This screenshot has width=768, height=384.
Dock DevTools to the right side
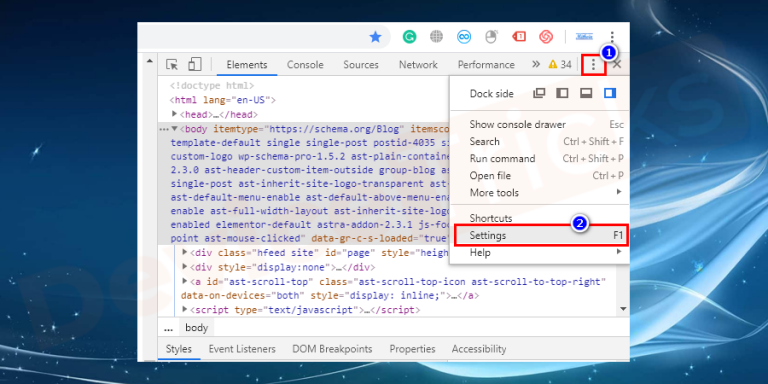[610, 93]
